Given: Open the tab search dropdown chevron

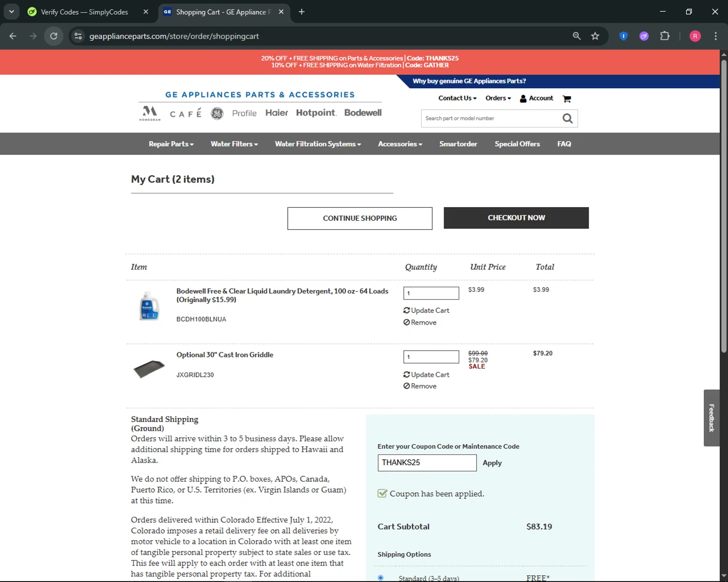Looking at the screenshot, I should point(11,12).
